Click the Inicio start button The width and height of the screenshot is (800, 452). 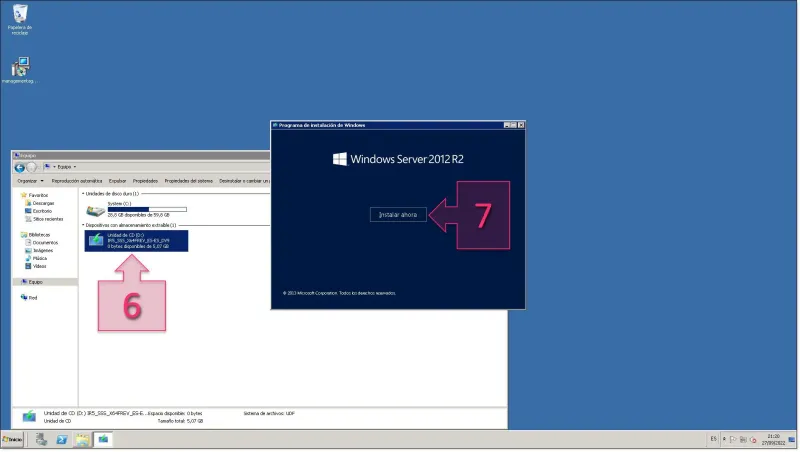13,439
